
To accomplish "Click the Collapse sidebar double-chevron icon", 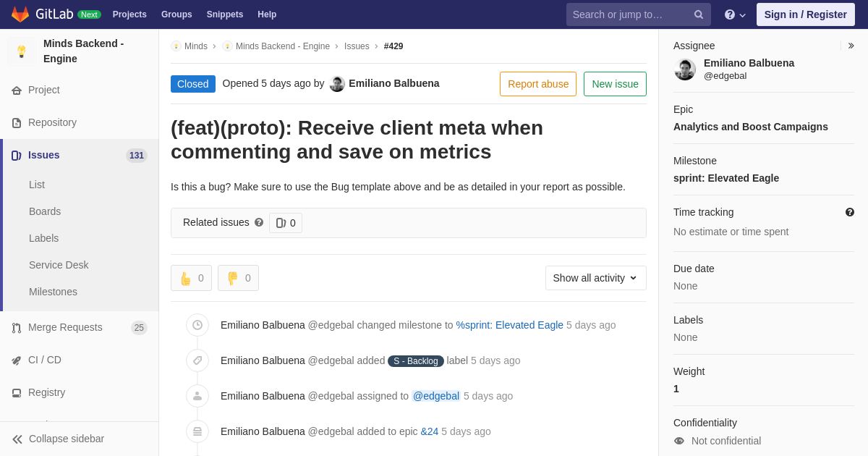I will tap(17, 439).
